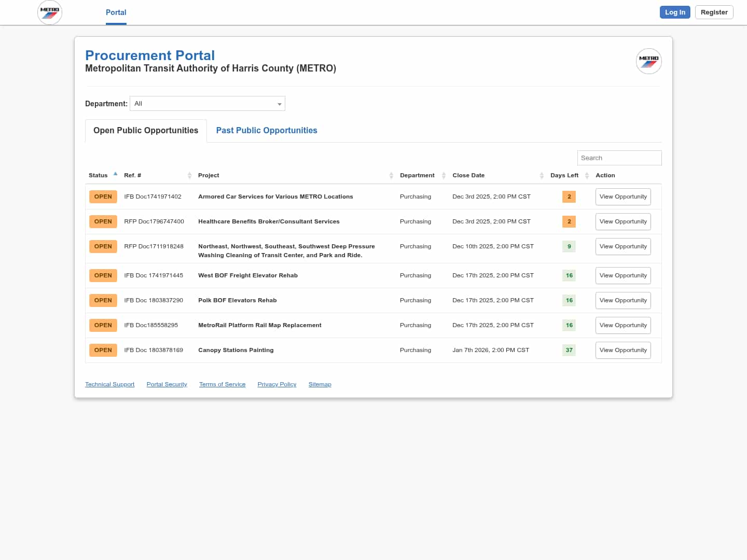Click the METRO logo in top navigation

point(50,12)
